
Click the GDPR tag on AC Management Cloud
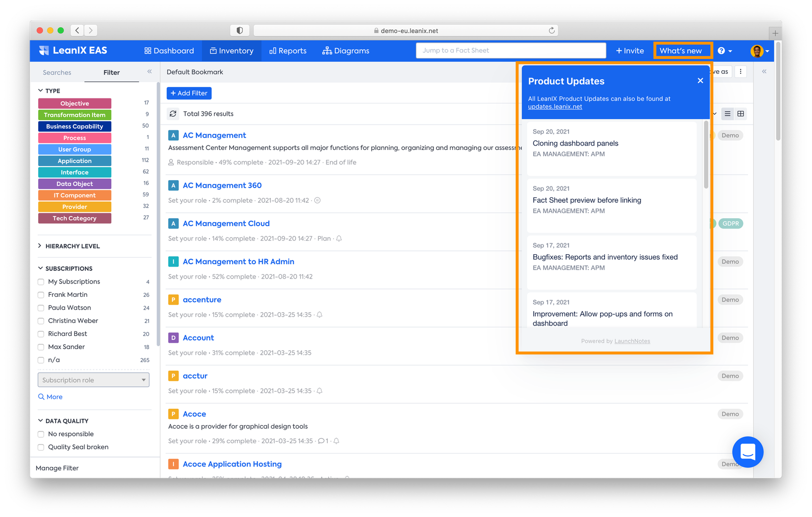(731, 224)
